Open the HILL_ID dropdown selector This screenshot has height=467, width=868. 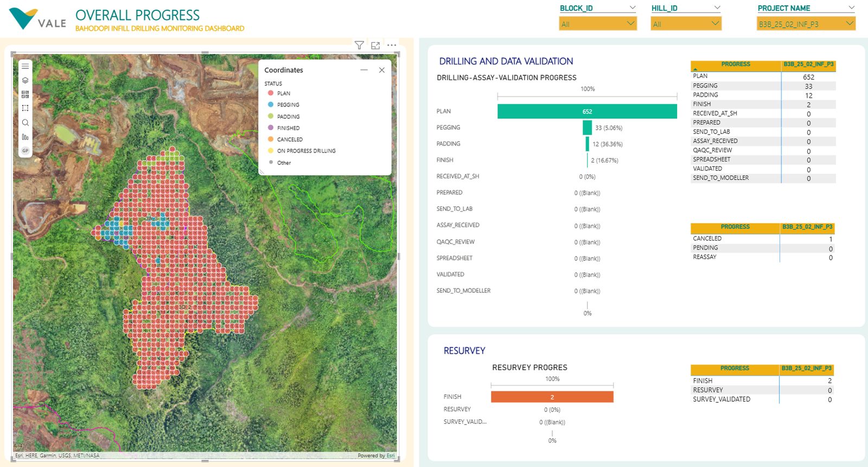(x=686, y=24)
